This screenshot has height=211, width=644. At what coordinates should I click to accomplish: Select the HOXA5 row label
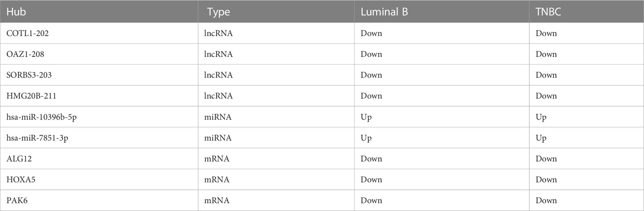click(20, 180)
